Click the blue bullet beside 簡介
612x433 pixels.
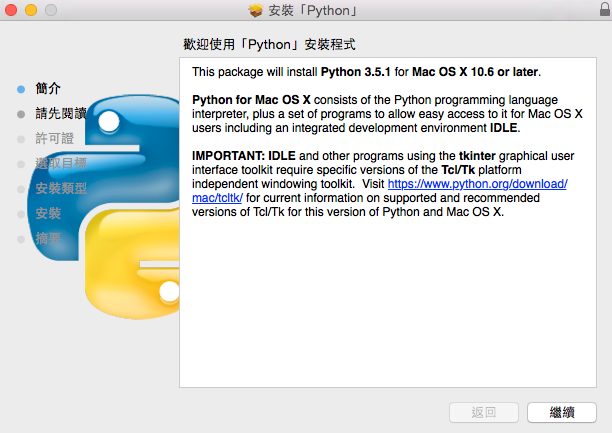point(21,89)
